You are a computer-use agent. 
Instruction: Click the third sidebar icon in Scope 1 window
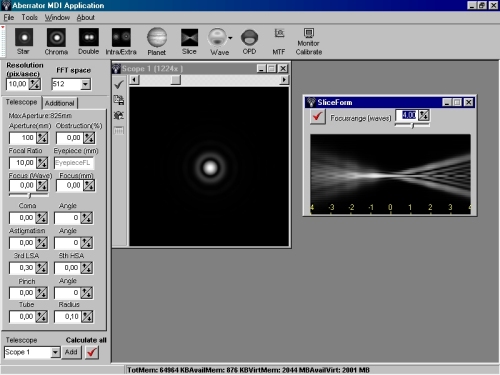(x=119, y=115)
